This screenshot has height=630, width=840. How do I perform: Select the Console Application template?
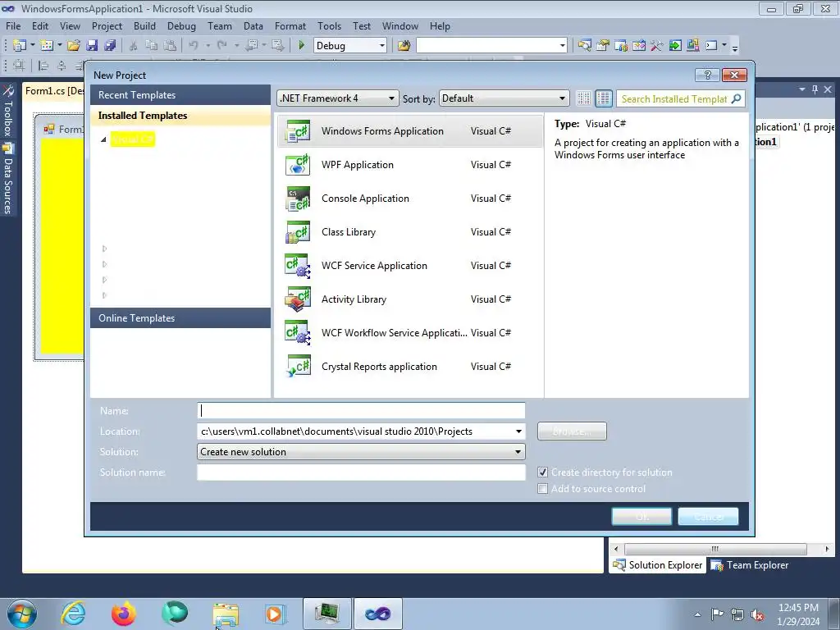click(x=410, y=199)
